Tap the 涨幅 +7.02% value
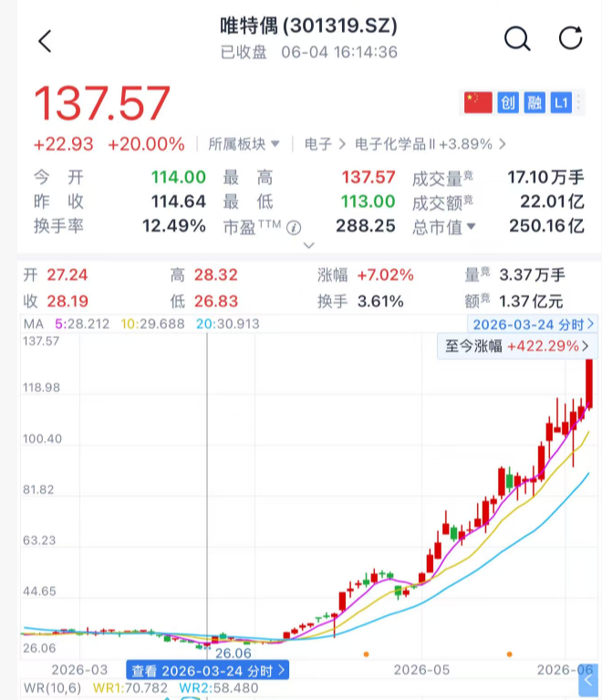 point(386,275)
